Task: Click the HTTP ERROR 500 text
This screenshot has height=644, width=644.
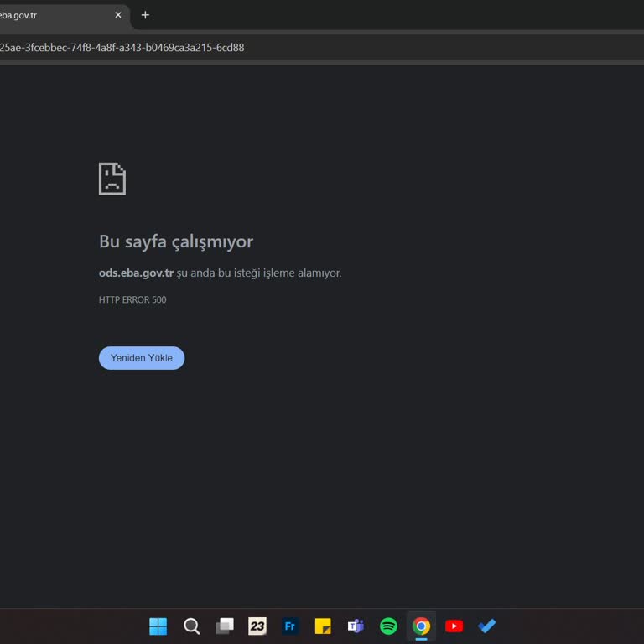Action: (132, 299)
